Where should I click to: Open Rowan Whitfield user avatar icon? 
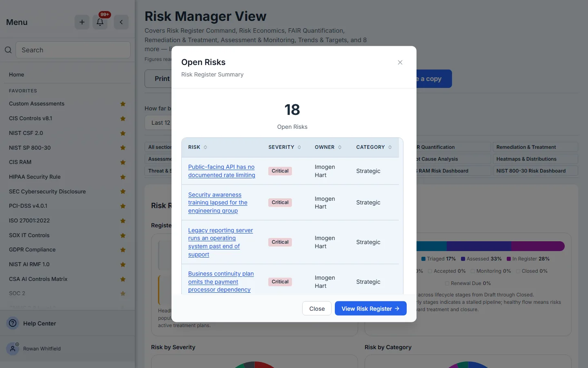pyautogui.click(x=13, y=348)
